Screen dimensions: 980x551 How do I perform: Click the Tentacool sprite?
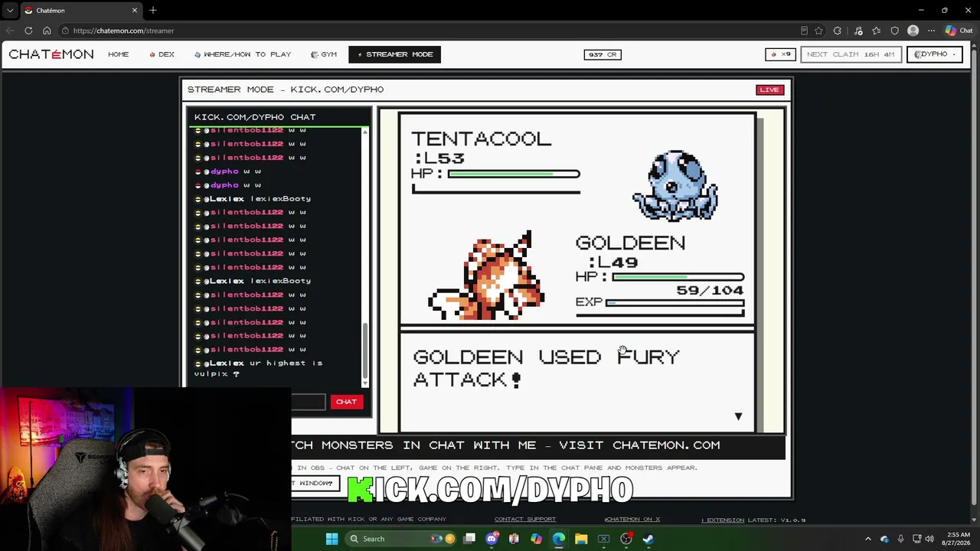point(675,185)
